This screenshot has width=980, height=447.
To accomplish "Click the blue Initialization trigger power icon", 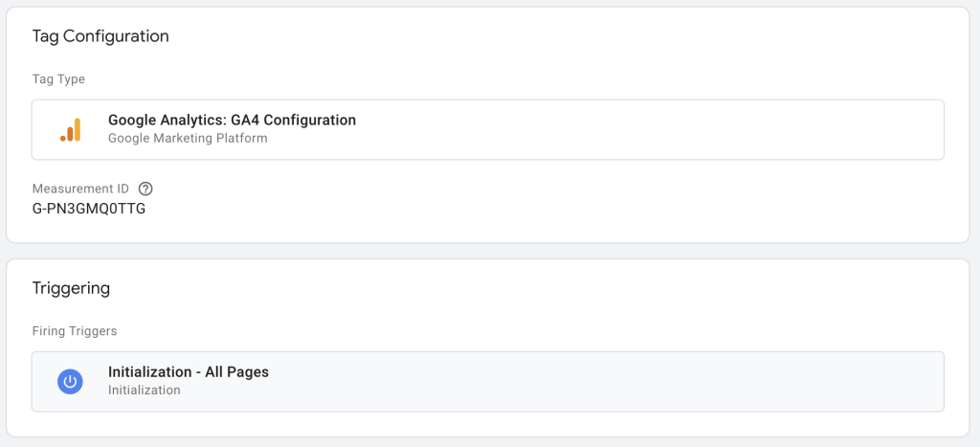I will (69, 381).
